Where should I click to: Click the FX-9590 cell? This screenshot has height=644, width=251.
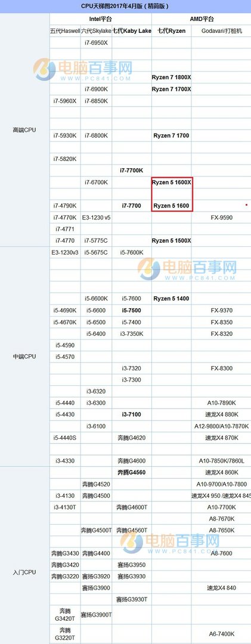click(222, 217)
